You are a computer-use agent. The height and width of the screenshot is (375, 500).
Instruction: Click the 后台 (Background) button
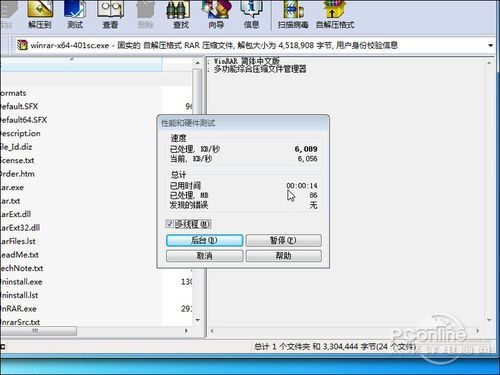point(204,240)
